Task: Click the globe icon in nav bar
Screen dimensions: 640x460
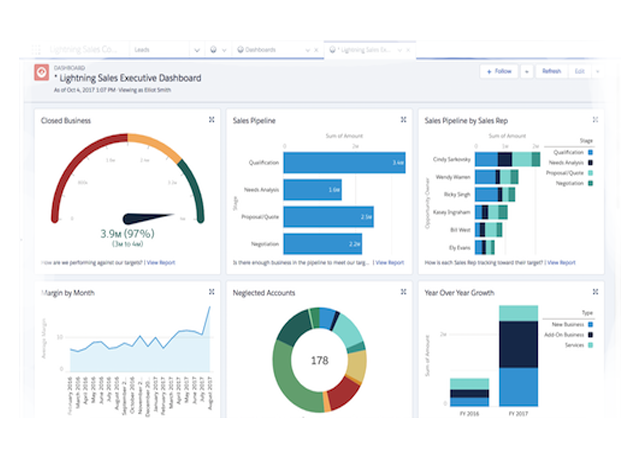Action: pos(213,50)
